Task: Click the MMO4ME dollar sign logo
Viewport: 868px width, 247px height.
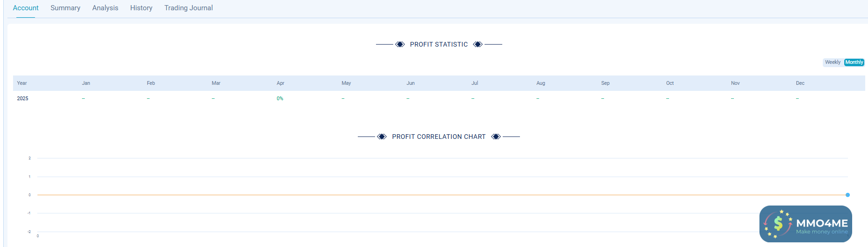Action: 778,224
